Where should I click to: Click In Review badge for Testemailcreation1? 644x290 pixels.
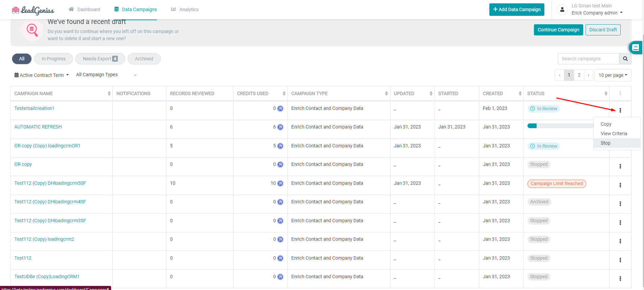pos(544,109)
